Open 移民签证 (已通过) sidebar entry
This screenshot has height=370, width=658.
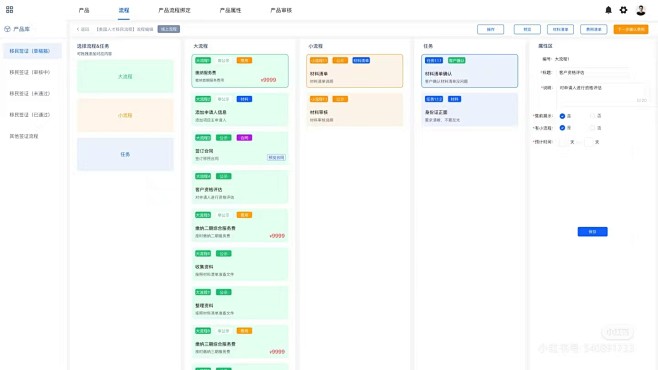point(30,115)
